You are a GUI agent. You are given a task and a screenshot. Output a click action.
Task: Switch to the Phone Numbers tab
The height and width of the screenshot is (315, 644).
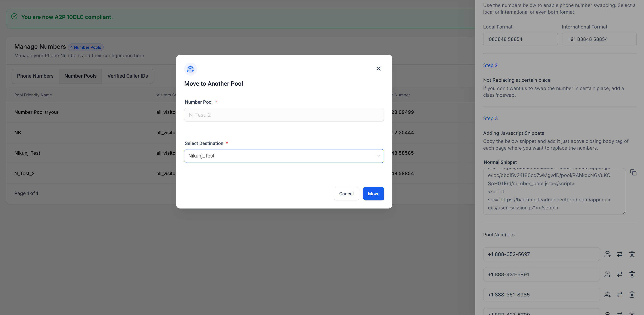click(x=35, y=76)
